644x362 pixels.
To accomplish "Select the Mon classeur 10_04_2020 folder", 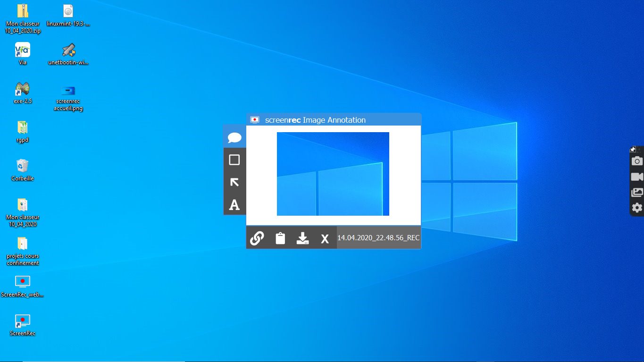I will pos(23,212).
